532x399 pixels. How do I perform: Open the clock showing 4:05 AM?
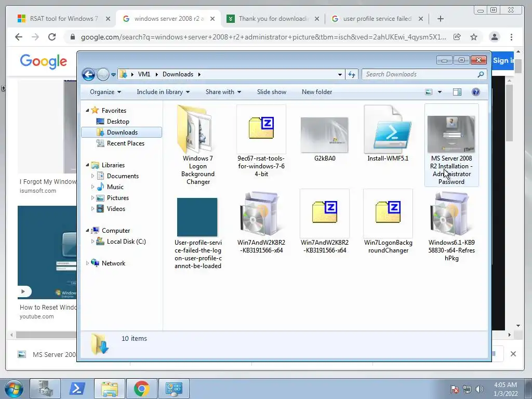[506, 389]
